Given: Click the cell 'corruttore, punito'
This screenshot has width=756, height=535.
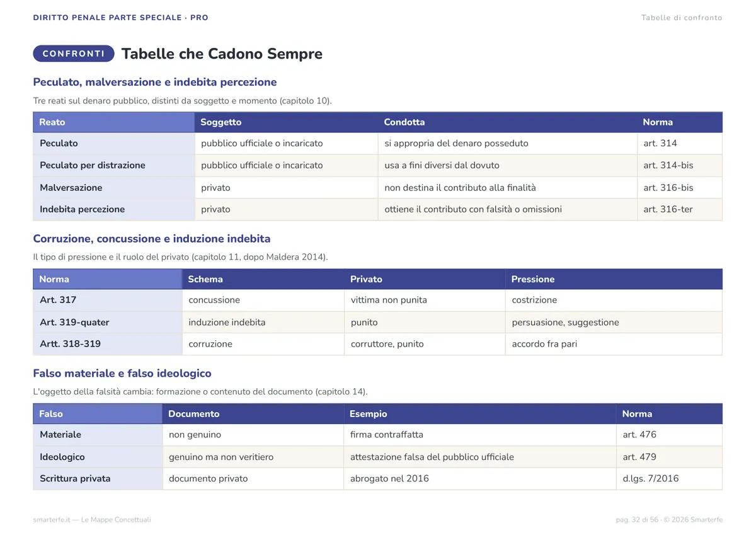Looking at the screenshot, I should tap(425, 344).
